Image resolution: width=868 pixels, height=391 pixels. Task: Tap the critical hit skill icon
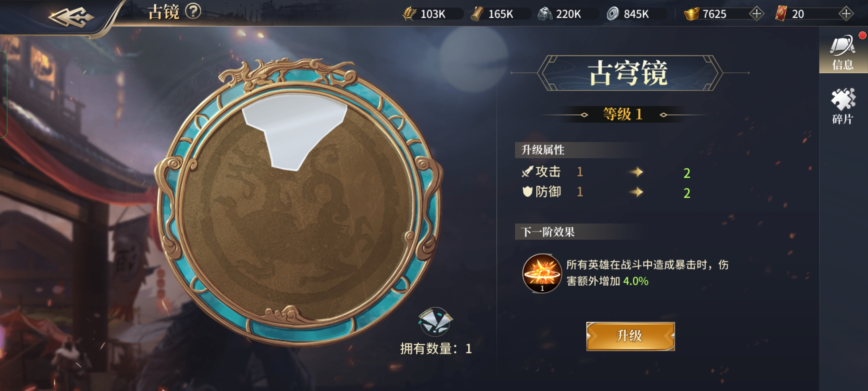coord(542,273)
